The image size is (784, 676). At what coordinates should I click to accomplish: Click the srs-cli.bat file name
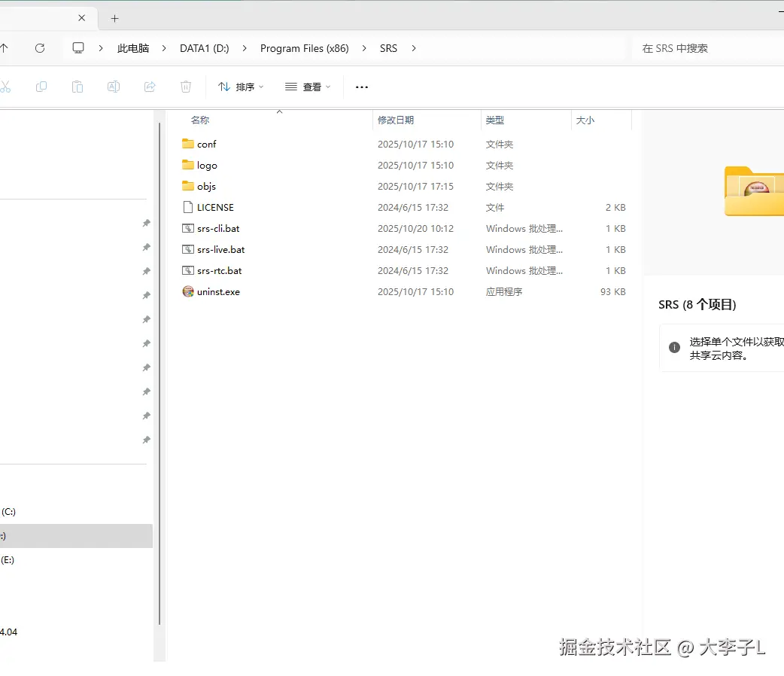(x=218, y=228)
